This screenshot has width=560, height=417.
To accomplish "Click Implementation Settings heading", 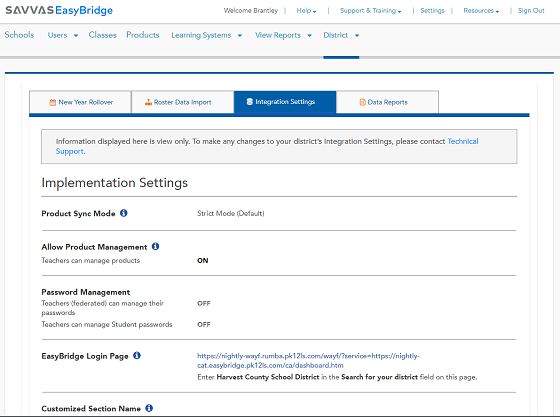I will [x=115, y=183].
